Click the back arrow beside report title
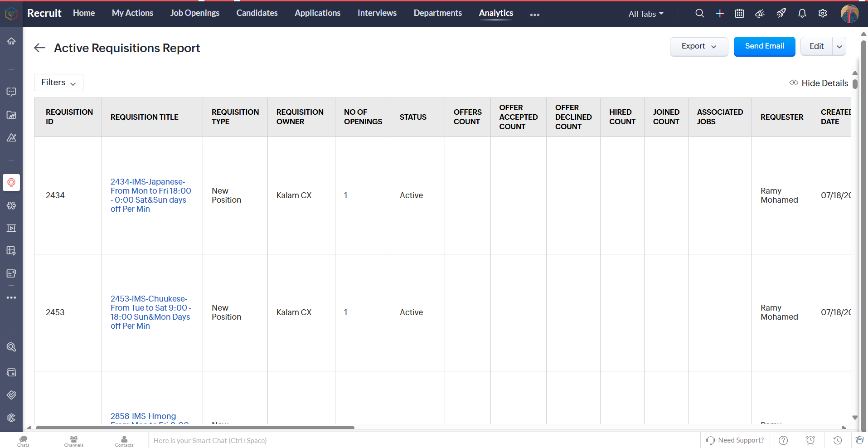This screenshot has height=448, width=868. click(x=40, y=48)
